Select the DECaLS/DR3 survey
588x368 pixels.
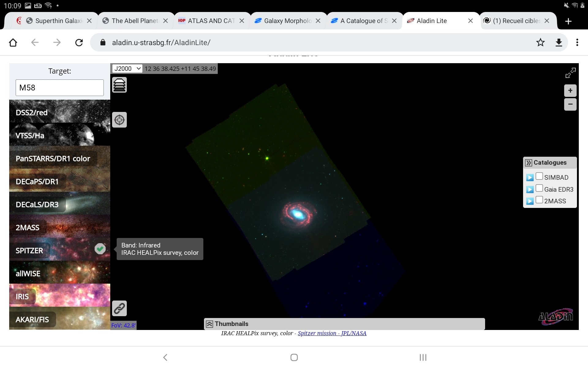coord(60,203)
